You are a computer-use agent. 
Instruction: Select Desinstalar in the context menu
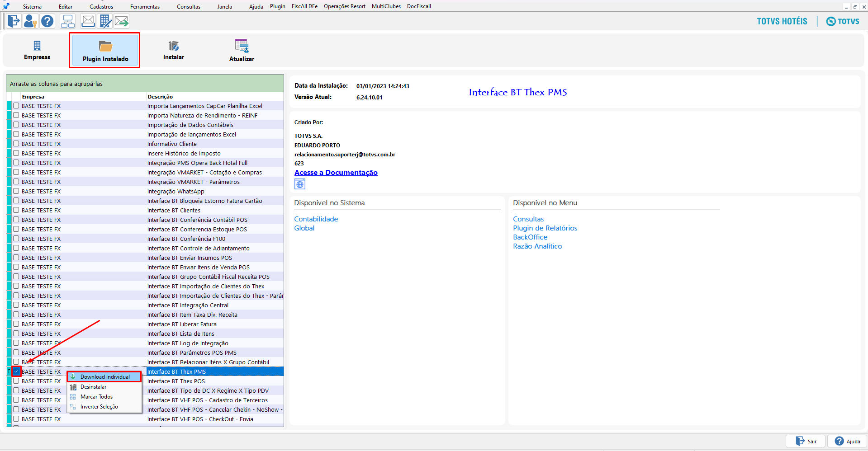[x=94, y=387]
